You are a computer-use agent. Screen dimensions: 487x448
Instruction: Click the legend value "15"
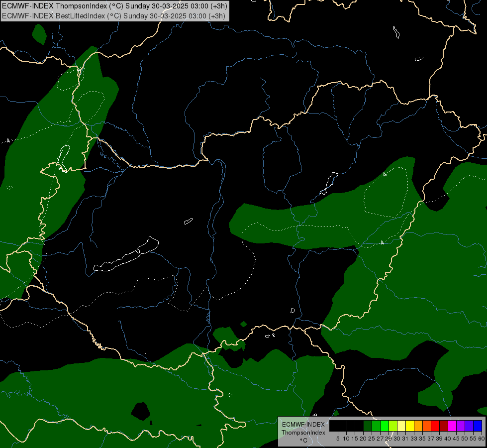tap(355, 439)
